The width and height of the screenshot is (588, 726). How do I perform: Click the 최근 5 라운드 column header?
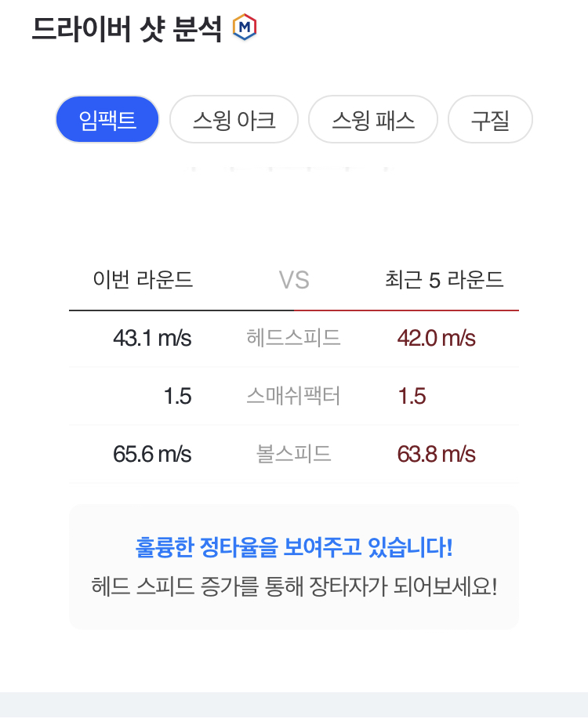point(445,280)
